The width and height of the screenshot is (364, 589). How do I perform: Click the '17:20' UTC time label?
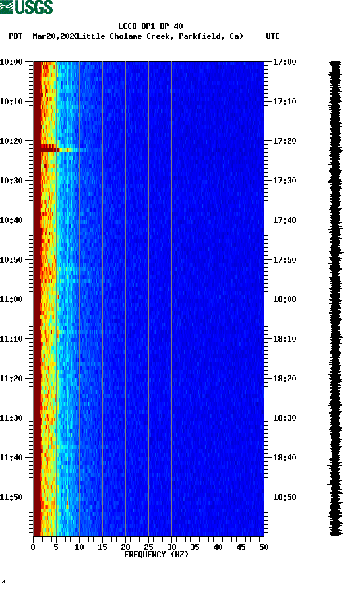point(284,141)
